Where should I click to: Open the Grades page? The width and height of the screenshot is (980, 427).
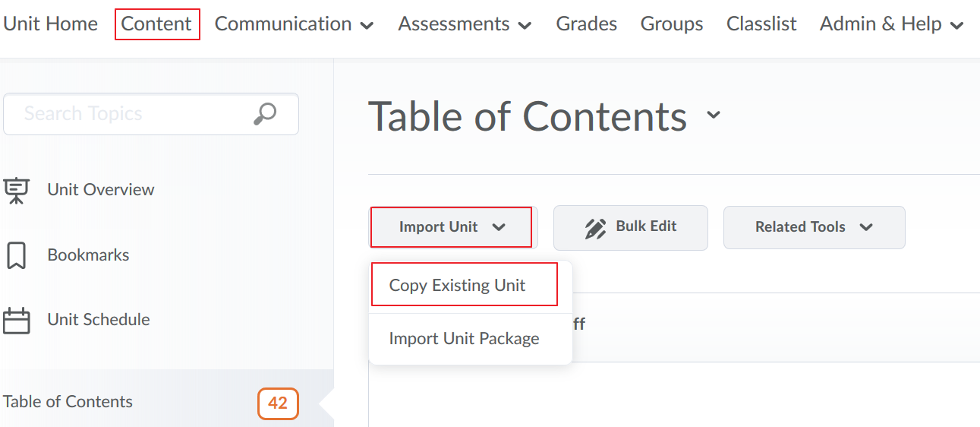pos(587,24)
